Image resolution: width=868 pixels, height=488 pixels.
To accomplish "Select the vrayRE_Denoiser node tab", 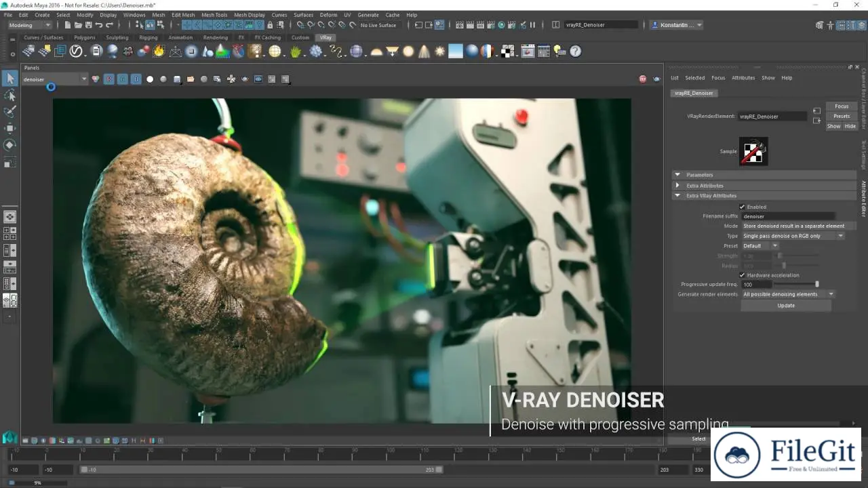I will [x=693, y=93].
